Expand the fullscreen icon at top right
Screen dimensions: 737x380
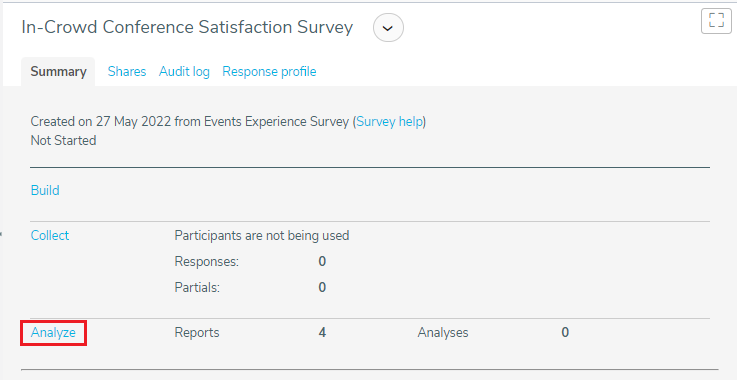(x=716, y=21)
